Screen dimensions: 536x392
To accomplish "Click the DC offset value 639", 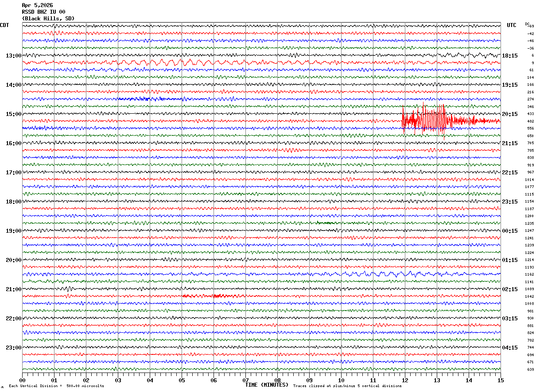I will pos(531,369).
